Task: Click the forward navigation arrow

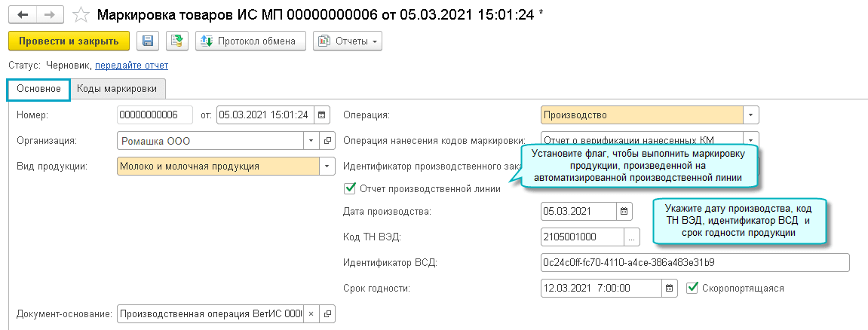Action: click(49, 15)
